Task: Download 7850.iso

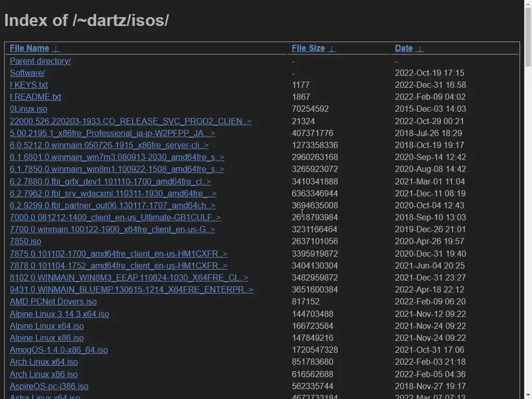Action: tap(25, 241)
